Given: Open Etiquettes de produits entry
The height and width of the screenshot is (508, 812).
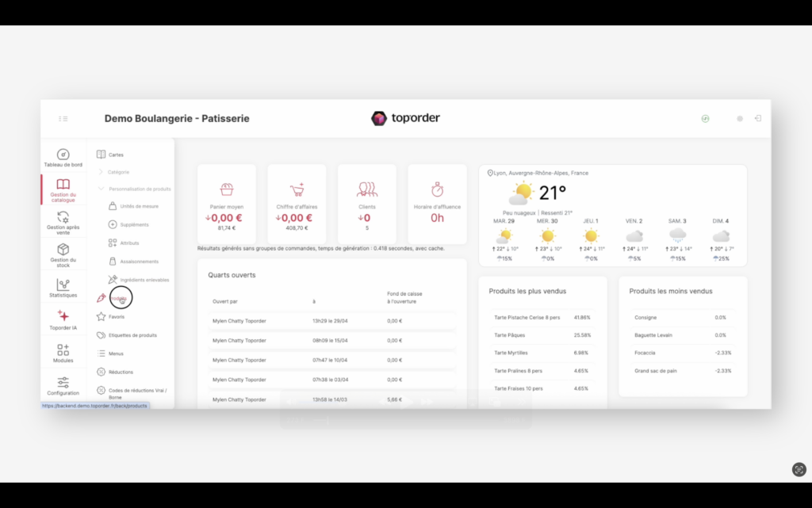Looking at the screenshot, I should click(x=132, y=335).
